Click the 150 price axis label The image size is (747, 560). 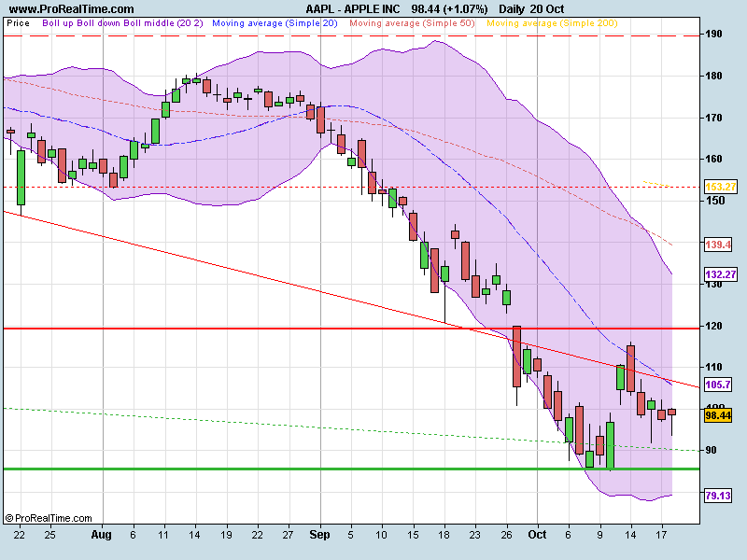[x=715, y=201]
